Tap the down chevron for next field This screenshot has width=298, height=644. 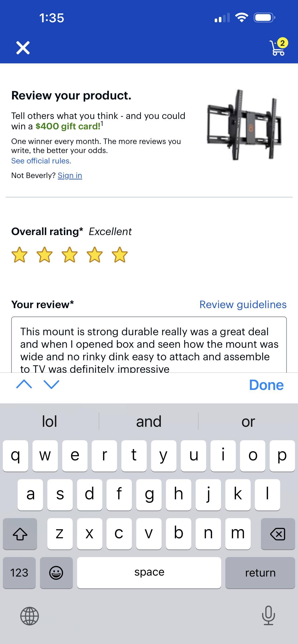click(x=51, y=385)
